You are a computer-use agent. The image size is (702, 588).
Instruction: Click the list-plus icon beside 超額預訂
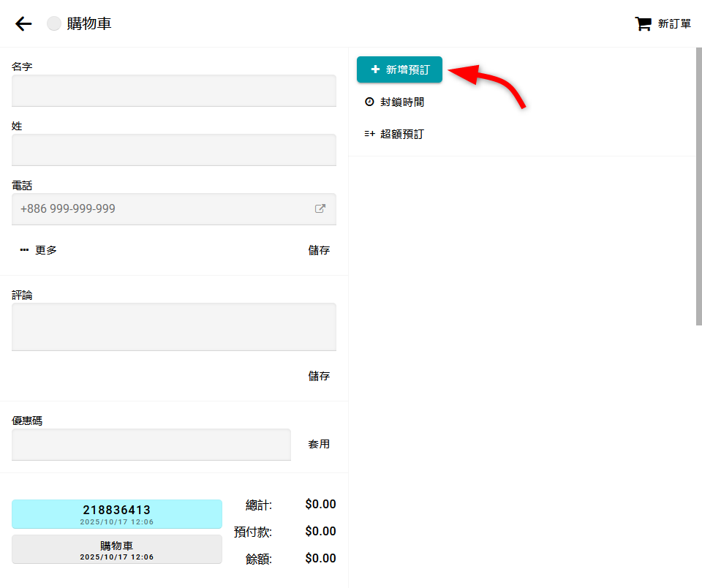coord(369,134)
